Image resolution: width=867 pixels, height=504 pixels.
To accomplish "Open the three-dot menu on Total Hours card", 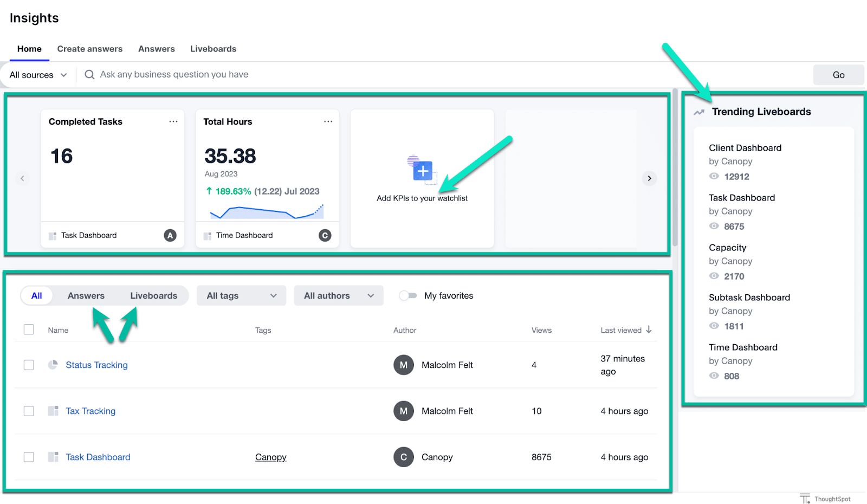I will point(328,121).
